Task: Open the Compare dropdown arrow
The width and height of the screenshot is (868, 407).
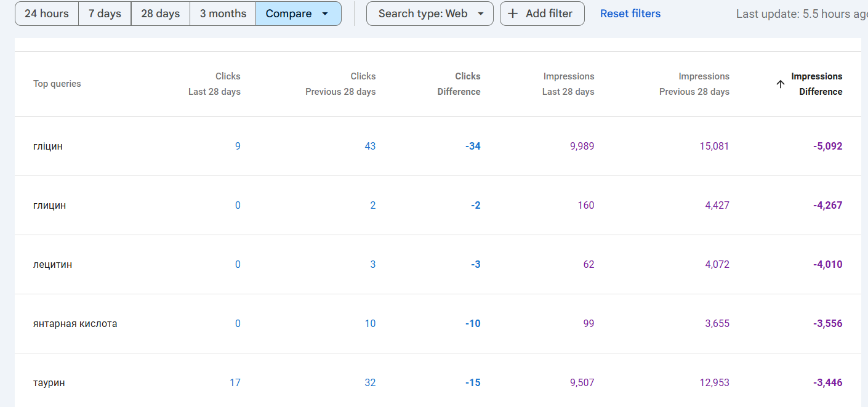Action: click(325, 14)
